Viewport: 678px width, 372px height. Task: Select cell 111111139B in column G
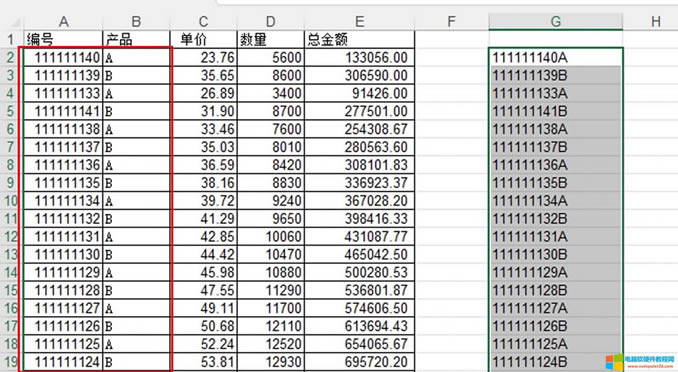[x=556, y=75]
